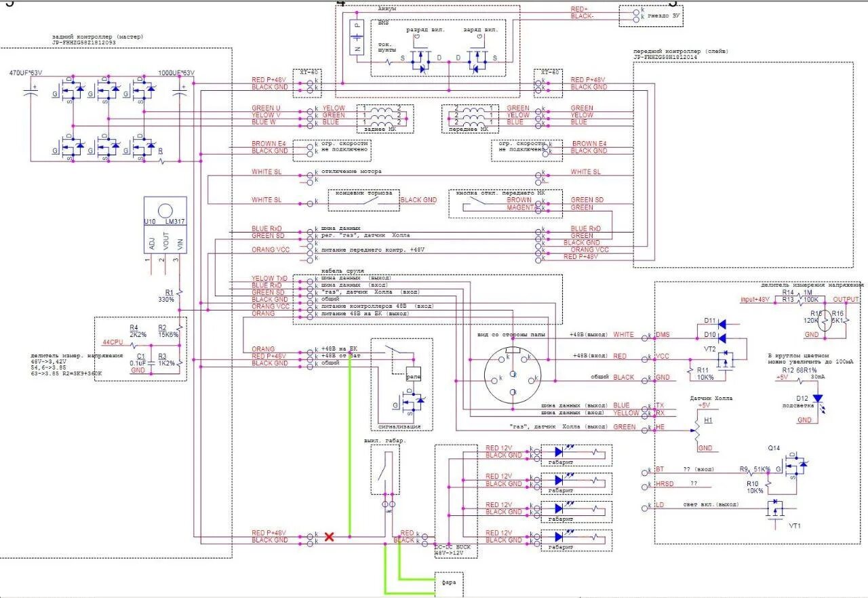This screenshot has width=868, height=598.
Task: Select 'делитель измерения напряжения' heading
Action: click(812, 285)
